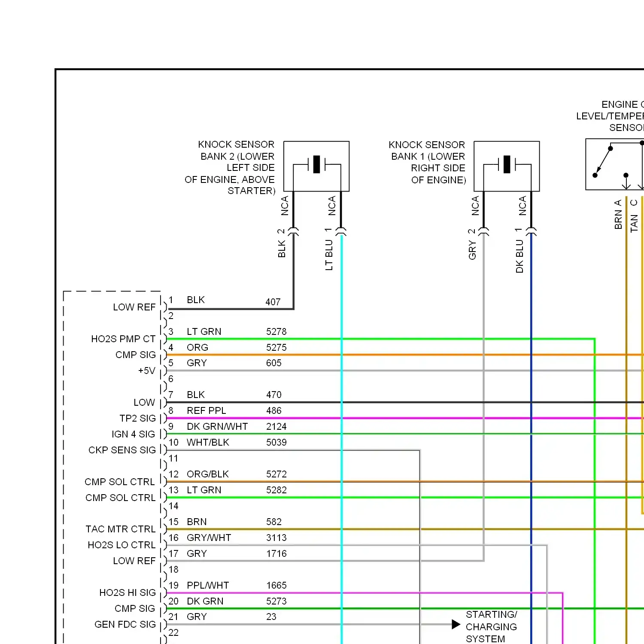Click the '+5V' pin label
This screenshot has height=644, width=644.
(x=146, y=371)
